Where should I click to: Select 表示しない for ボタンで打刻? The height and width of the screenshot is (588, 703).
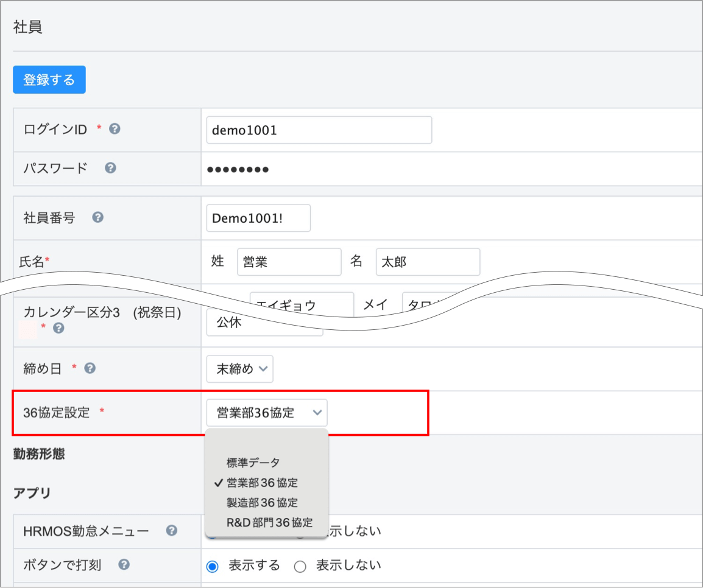click(x=300, y=566)
